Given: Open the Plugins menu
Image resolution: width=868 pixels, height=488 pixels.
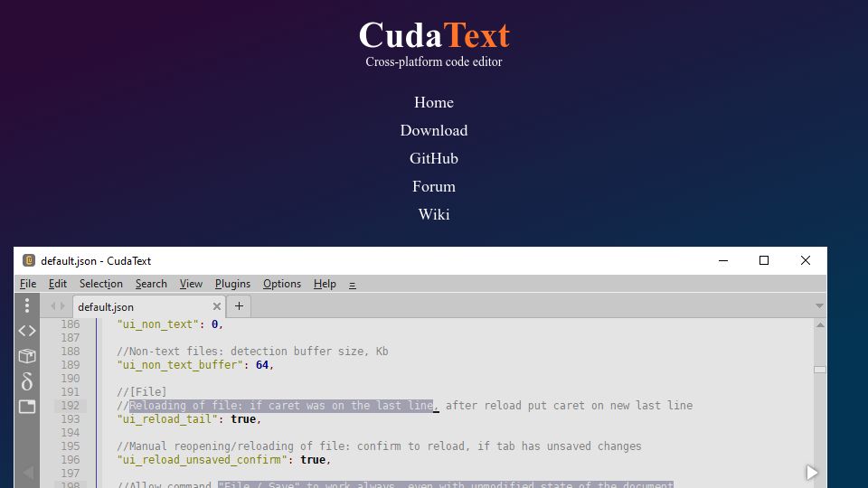Looking at the screenshot, I should pyautogui.click(x=232, y=284).
